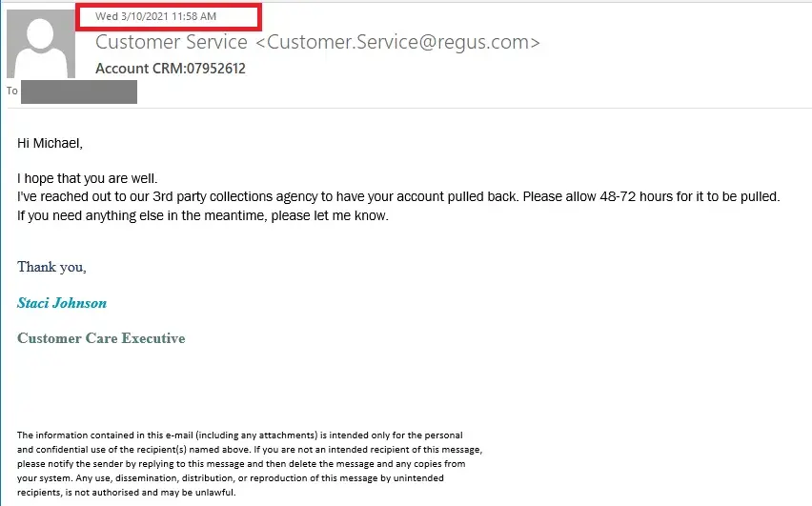
Task: Select the Account CRM:07952612 subject line
Action: (171, 69)
